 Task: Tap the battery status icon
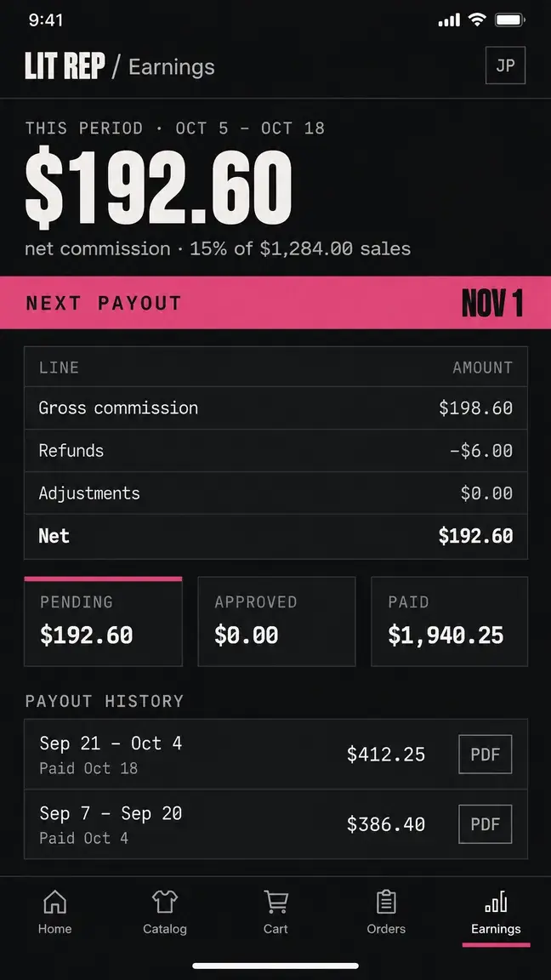pos(510,20)
